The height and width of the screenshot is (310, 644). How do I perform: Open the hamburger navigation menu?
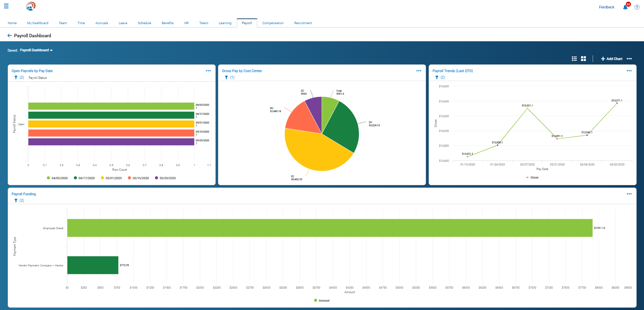coord(6,6)
